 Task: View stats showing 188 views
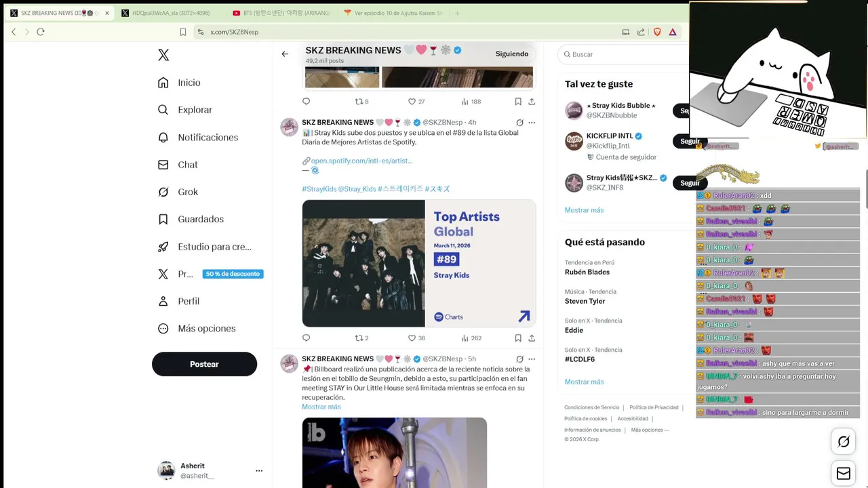pos(471,102)
